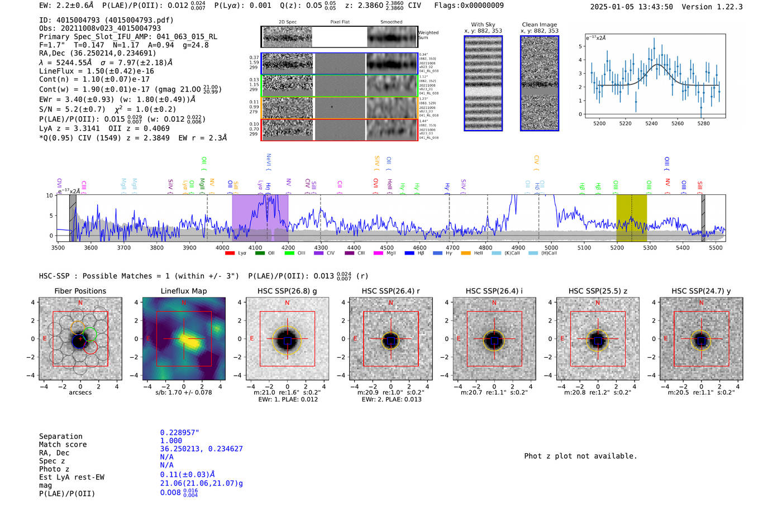The image size is (782, 532).
Task: Click the MgII magenta legend swatch
Action: tap(379, 253)
